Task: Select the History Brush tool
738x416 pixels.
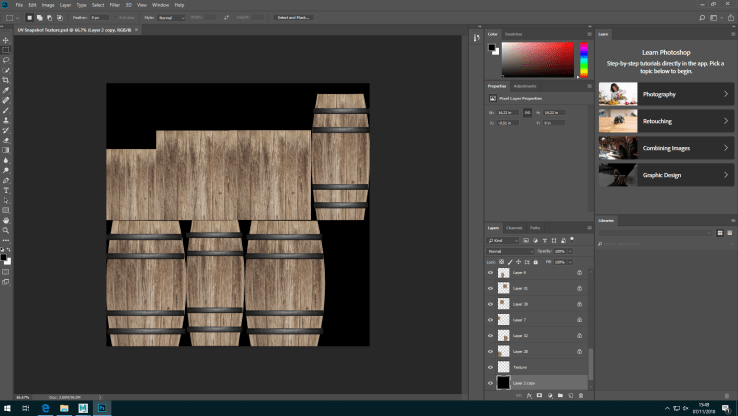Action: point(6,130)
